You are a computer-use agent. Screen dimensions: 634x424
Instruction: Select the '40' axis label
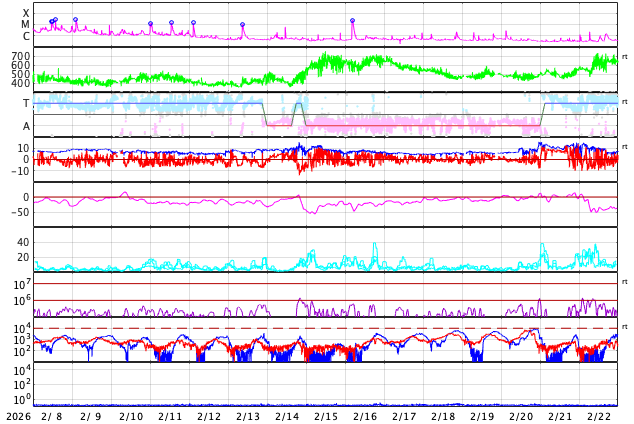[x=23, y=242]
